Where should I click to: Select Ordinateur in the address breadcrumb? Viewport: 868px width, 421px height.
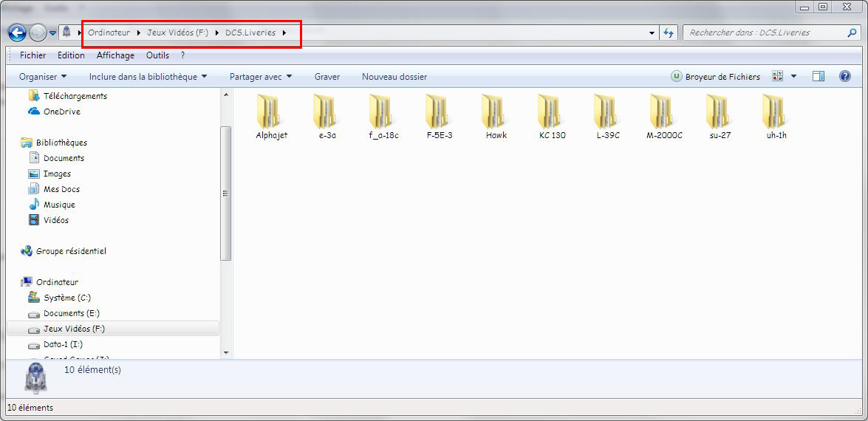109,32
